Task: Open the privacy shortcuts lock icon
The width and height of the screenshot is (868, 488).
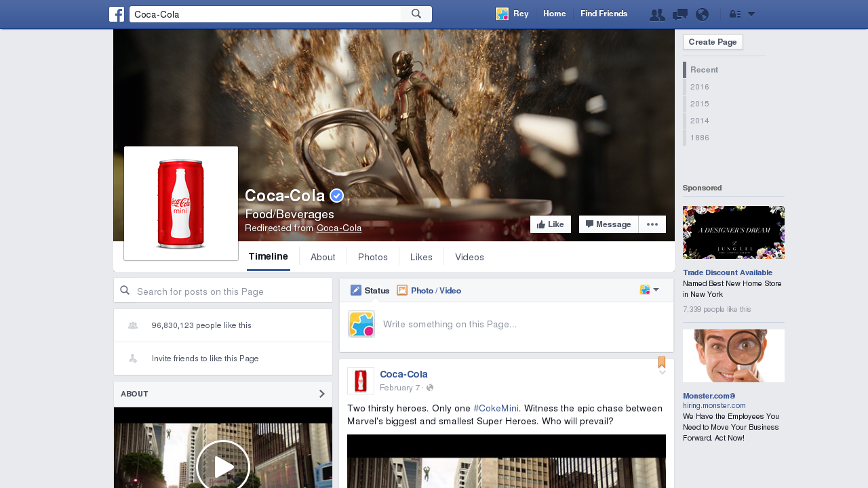Action: tap(735, 14)
